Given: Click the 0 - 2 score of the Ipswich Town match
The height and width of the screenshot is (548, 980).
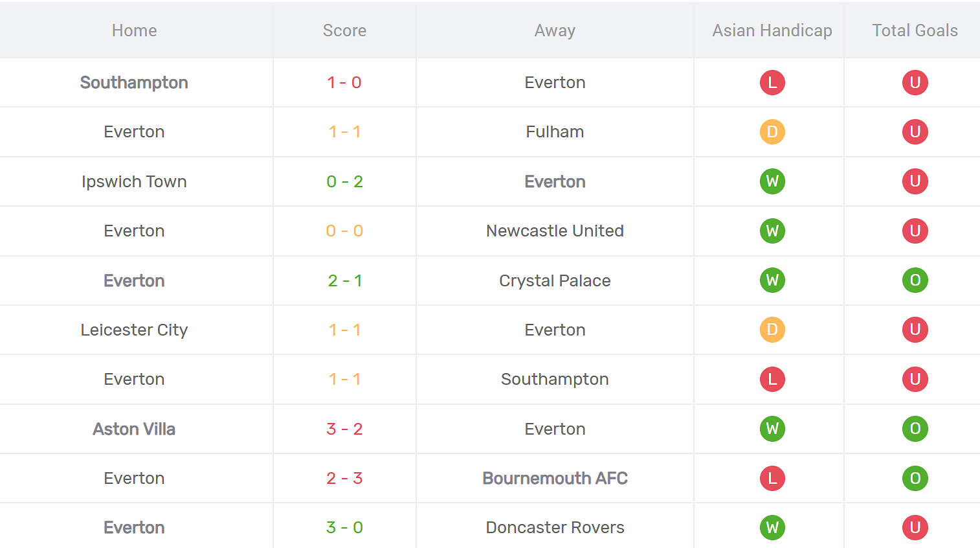Looking at the screenshot, I should click(344, 181).
